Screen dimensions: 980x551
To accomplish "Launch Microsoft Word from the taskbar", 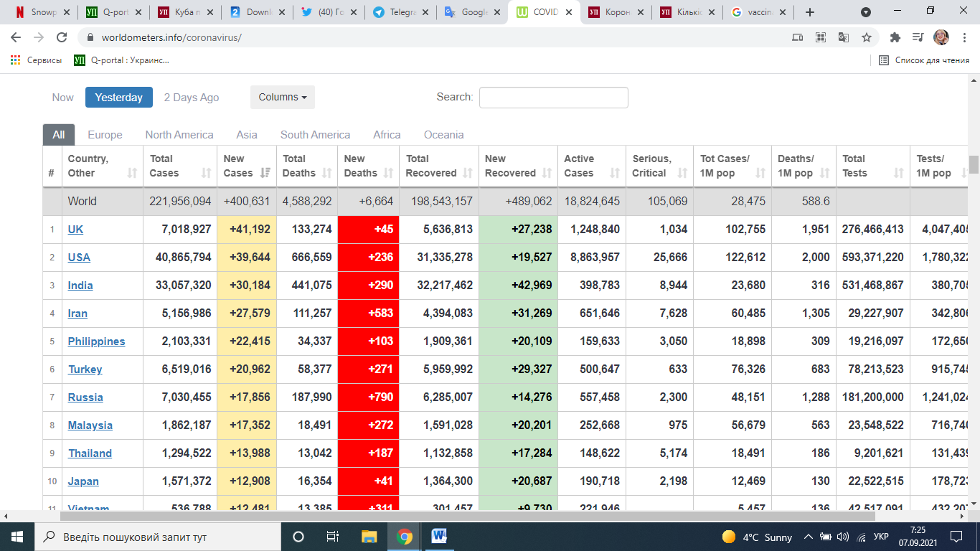I will tap(439, 536).
